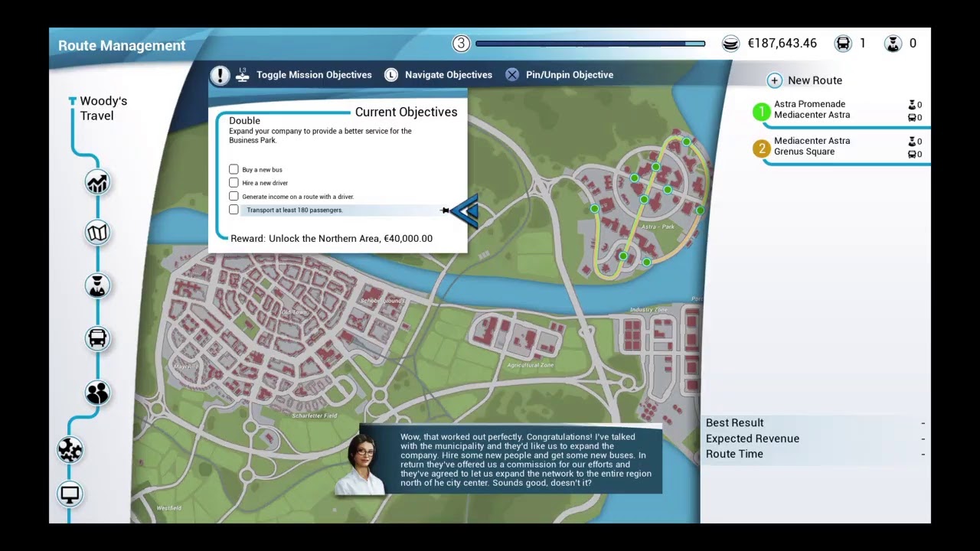Click the advisor woman portrait
980x551 pixels.
[x=362, y=464]
